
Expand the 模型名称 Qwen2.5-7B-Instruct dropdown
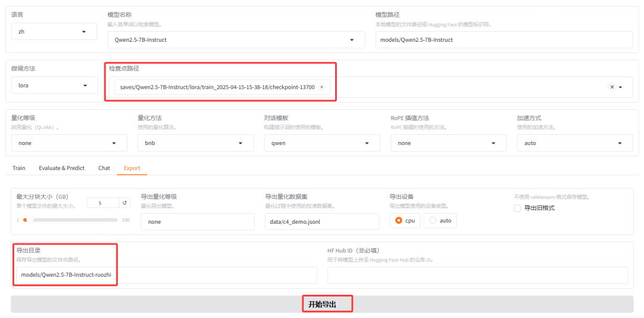coord(239,40)
